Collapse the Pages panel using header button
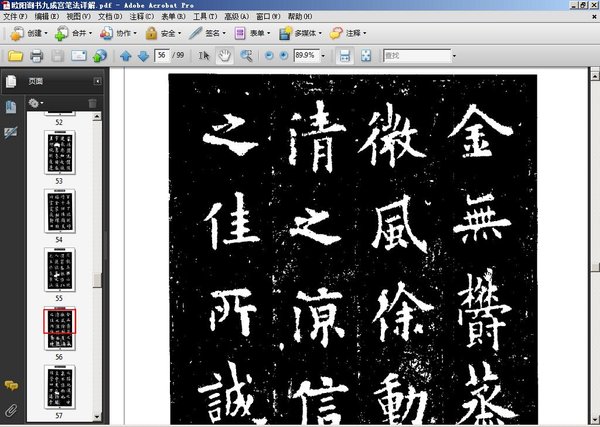The height and width of the screenshot is (427, 600). [98, 81]
